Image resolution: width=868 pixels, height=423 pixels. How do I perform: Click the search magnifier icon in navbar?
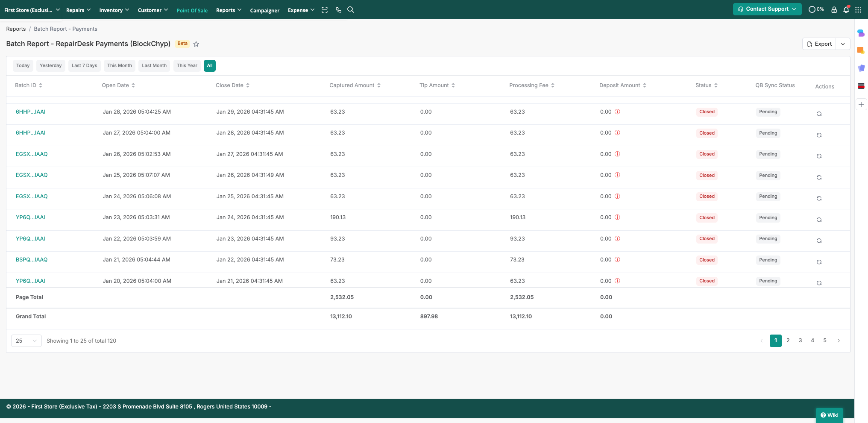coord(351,10)
